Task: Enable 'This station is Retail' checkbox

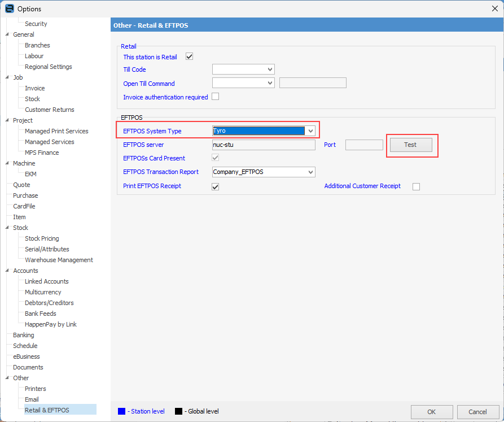Action: 190,56
